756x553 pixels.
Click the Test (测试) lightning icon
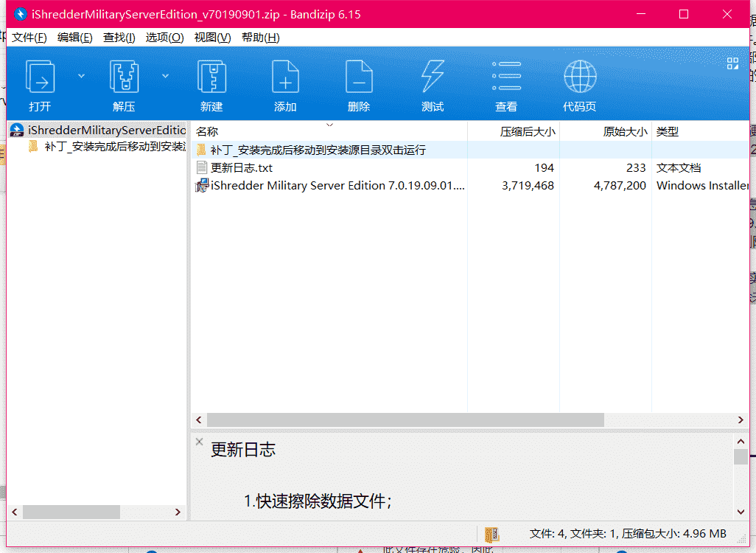(x=433, y=77)
